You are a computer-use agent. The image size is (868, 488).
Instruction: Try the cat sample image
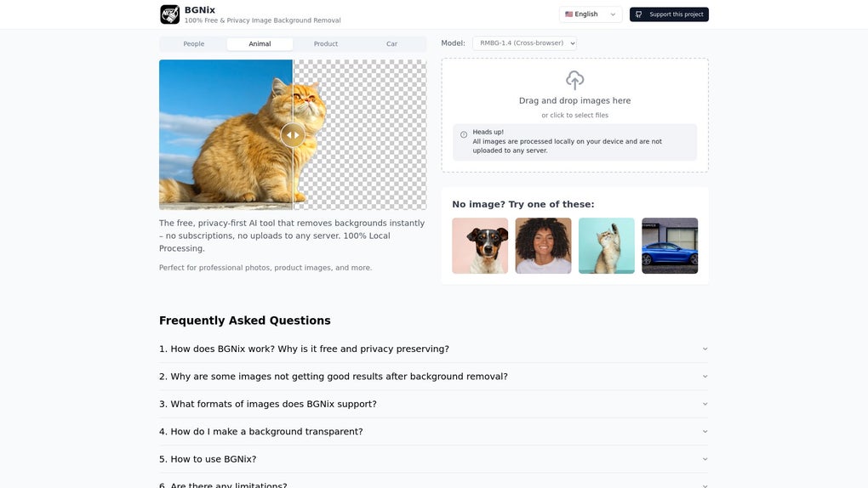(x=607, y=246)
